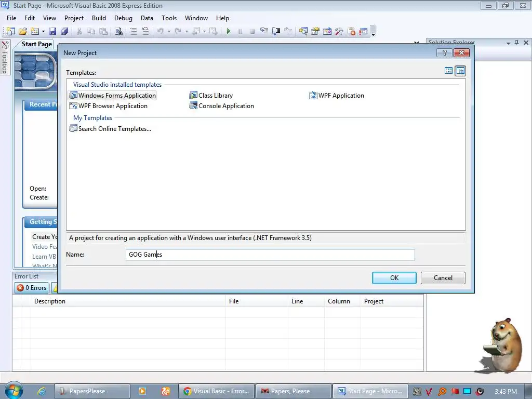Viewport: 532px width, 399px height.
Task: Open the Undo history dropdown arrow
Action: coord(169,32)
